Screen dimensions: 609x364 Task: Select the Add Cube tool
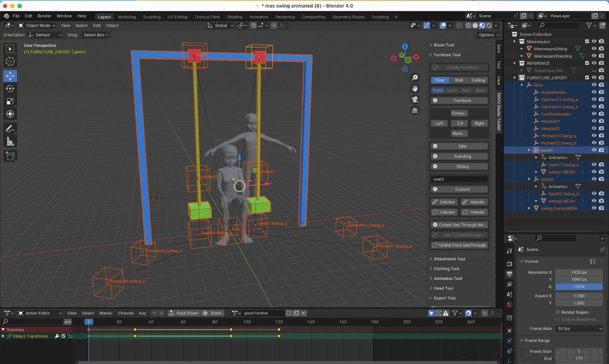10,156
